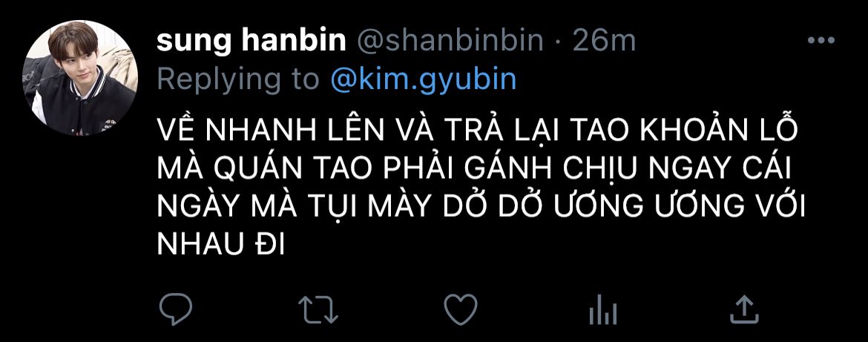This screenshot has width=868, height=342.
Task: Open the three-dot more options menu
Action: point(821,40)
